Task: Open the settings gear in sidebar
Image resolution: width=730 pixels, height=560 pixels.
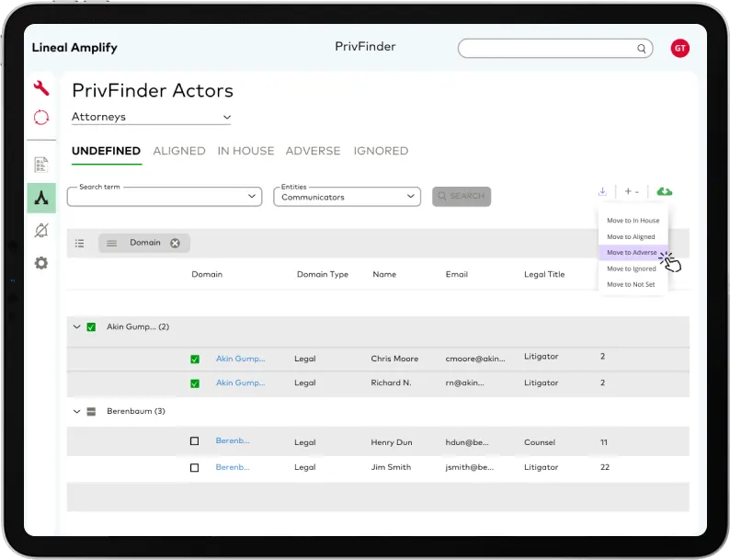Action: pos(41,263)
